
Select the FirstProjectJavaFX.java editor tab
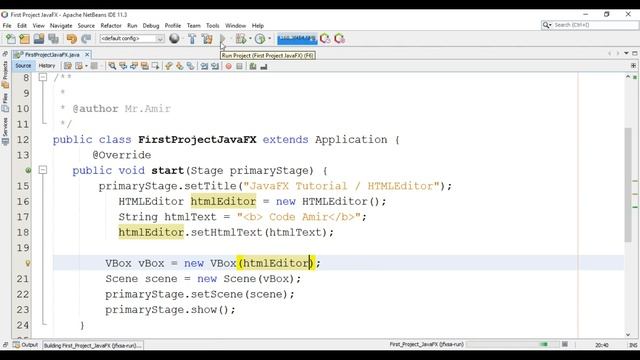(52, 54)
